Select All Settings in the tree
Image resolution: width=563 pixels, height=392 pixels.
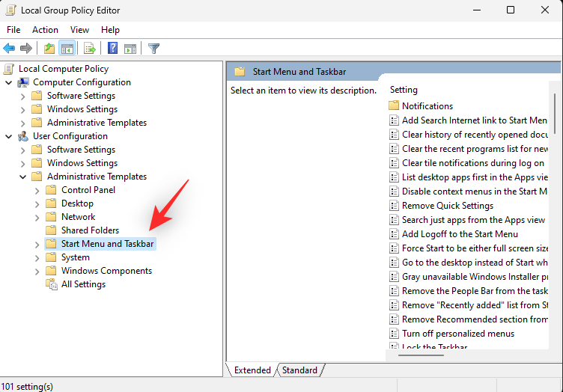(x=83, y=284)
